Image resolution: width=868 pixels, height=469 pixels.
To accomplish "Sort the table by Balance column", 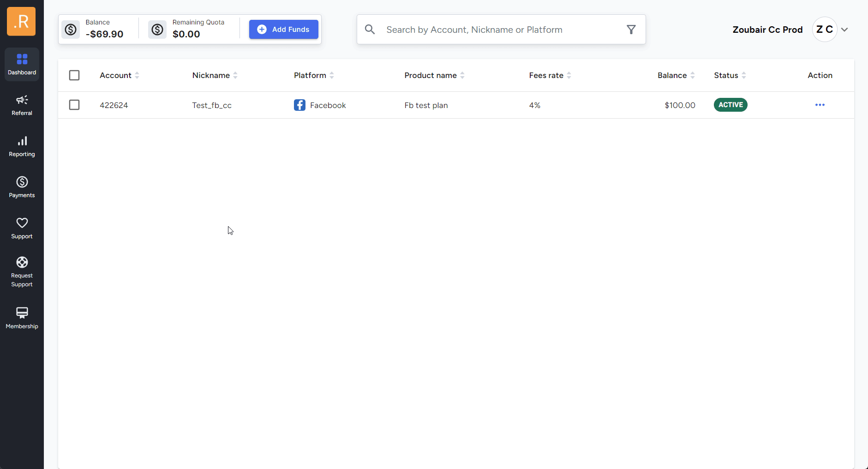I will (x=692, y=75).
